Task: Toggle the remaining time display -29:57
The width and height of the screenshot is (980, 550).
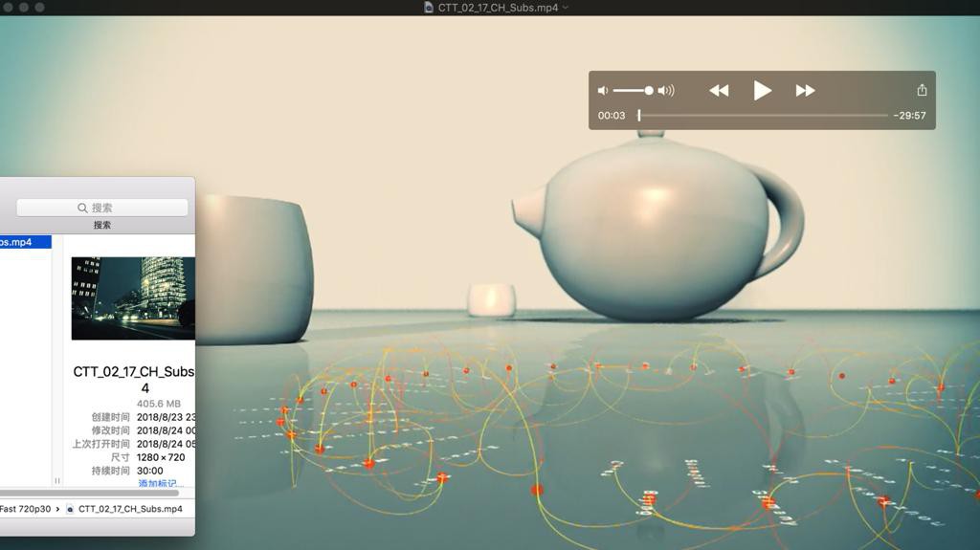Action: [909, 116]
